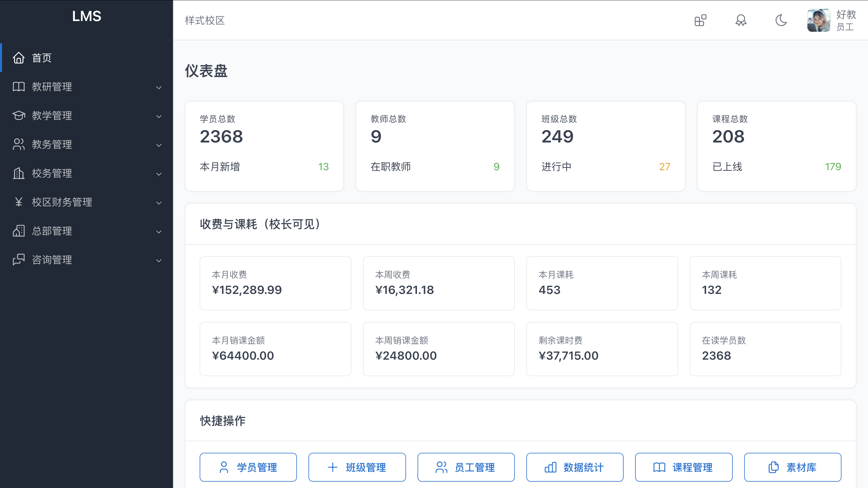868x488 pixels.
Task: Click the building icon beside 校务管理
Action: click(x=18, y=173)
